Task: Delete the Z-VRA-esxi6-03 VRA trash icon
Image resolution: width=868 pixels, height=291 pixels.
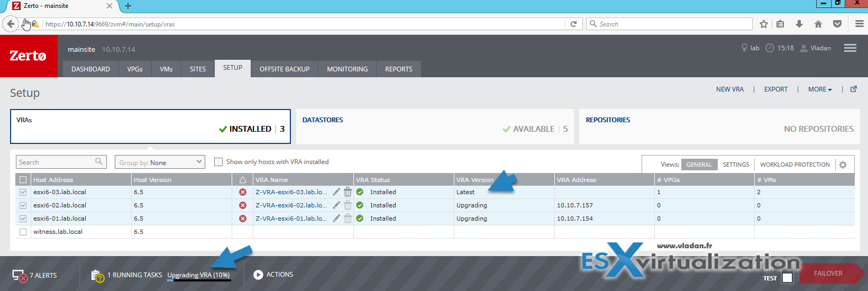Action: tap(348, 192)
